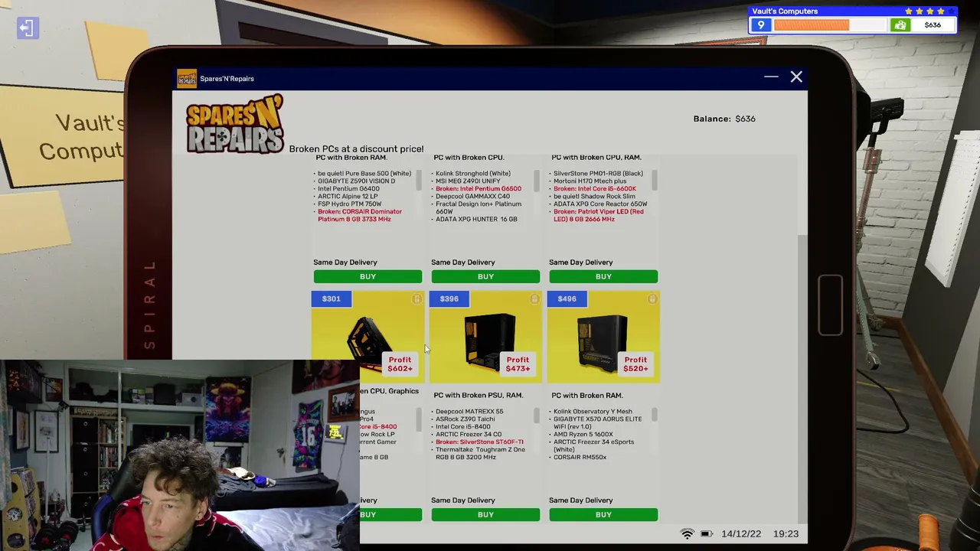Click 'FSP Hydro PTM 750W' part line

pyautogui.click(x=350, y=204)
